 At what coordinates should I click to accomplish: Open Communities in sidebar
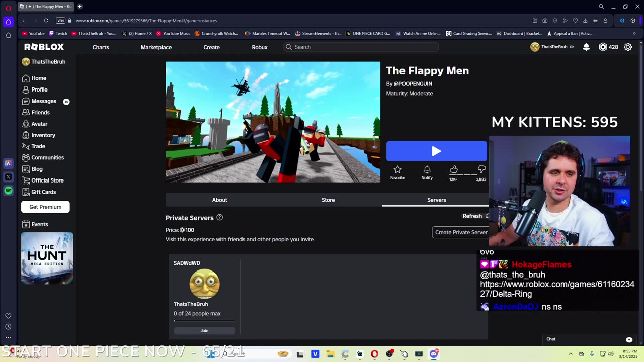click(43, 158)
